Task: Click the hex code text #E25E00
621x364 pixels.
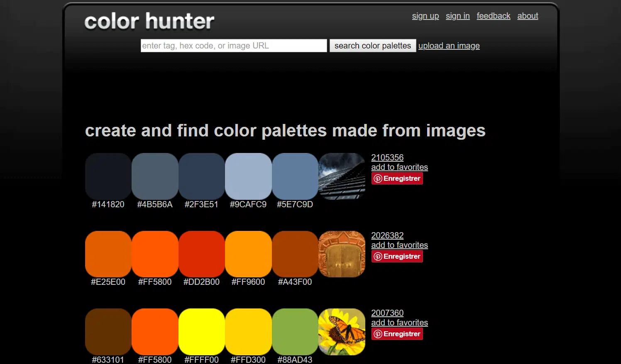Action: (108, 282)
